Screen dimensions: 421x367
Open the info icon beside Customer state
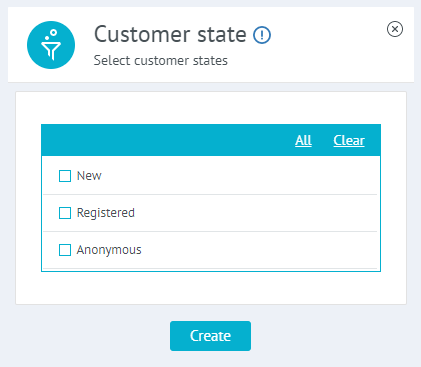coord(262,35)
